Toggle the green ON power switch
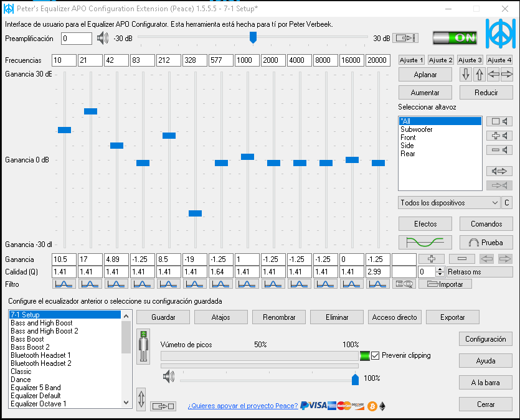Screen dimensions: 520x420 pos(455,38)
